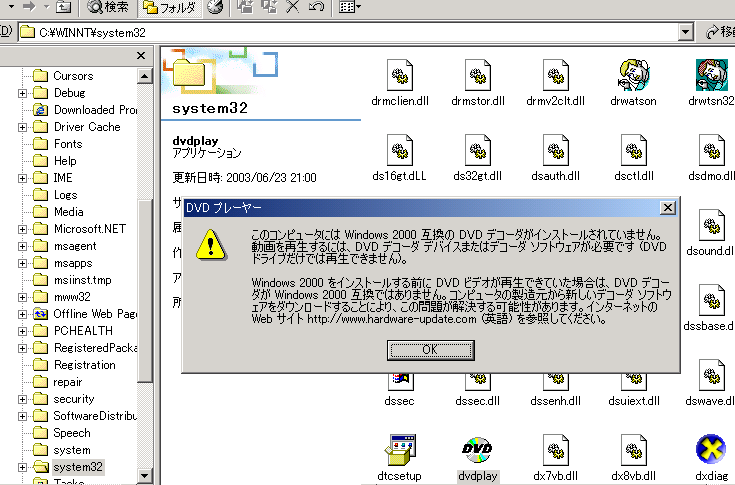
Task: Open the history clock toolbar icon
Action: pyautogui.click(x=215, y=7)
